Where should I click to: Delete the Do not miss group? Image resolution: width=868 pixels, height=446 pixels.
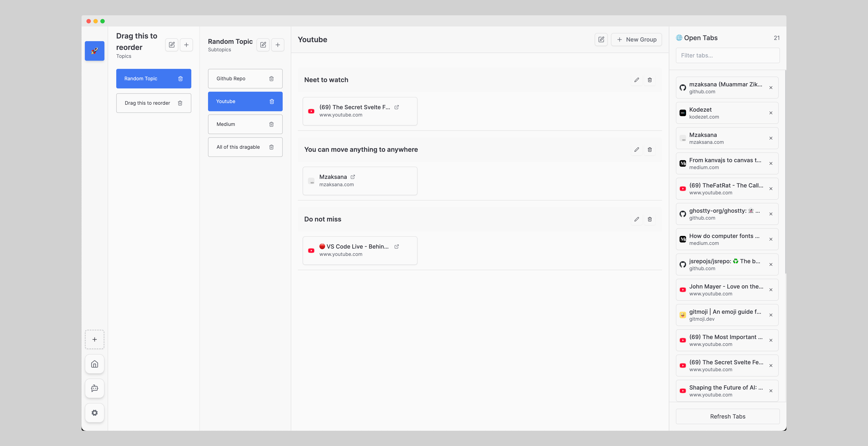[650, 219]
